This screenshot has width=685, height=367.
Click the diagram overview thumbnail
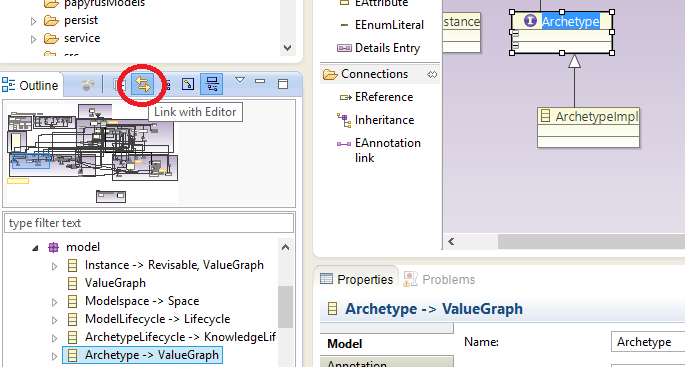(93, 153)
